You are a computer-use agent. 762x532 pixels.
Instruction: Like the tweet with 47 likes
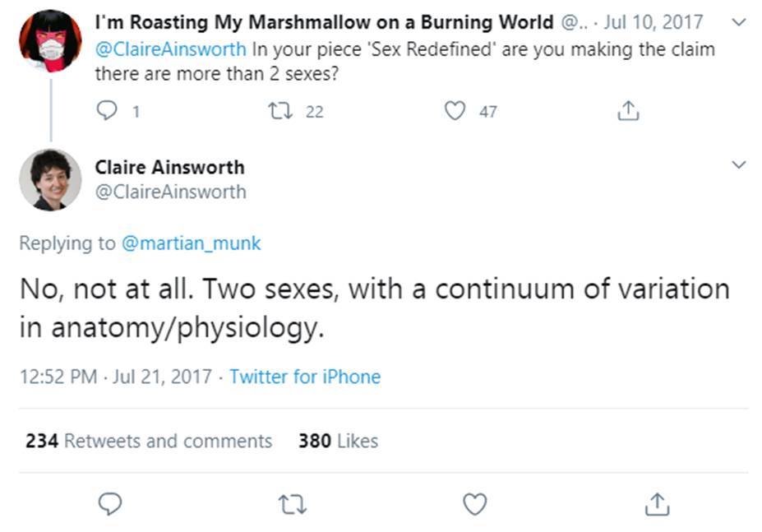[x=455, y=111]
